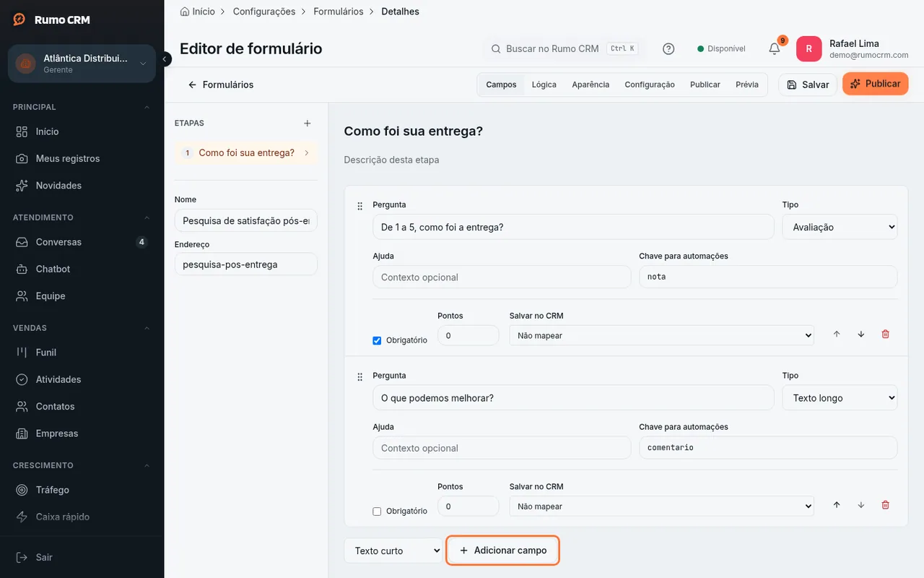Click the 'comentario' automation key field
924x578 pixels.
pyautogui.click(x=768, y=448)
